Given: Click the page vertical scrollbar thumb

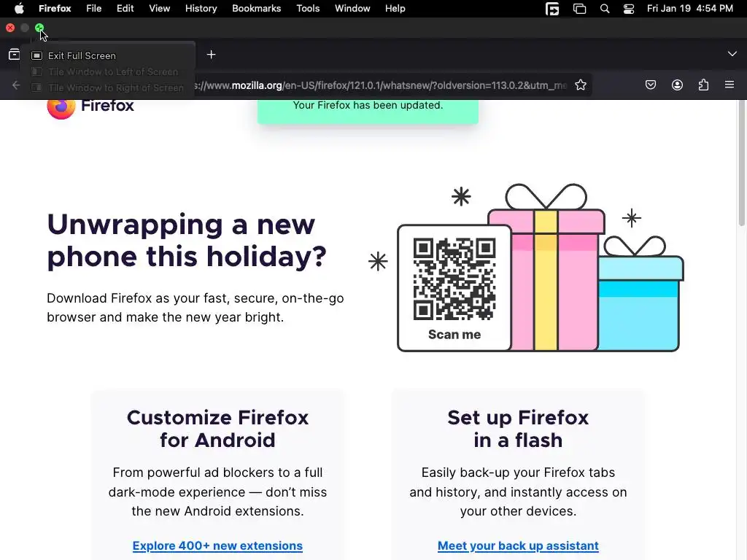Looking at the screenshot, I should tap(741, 164).
